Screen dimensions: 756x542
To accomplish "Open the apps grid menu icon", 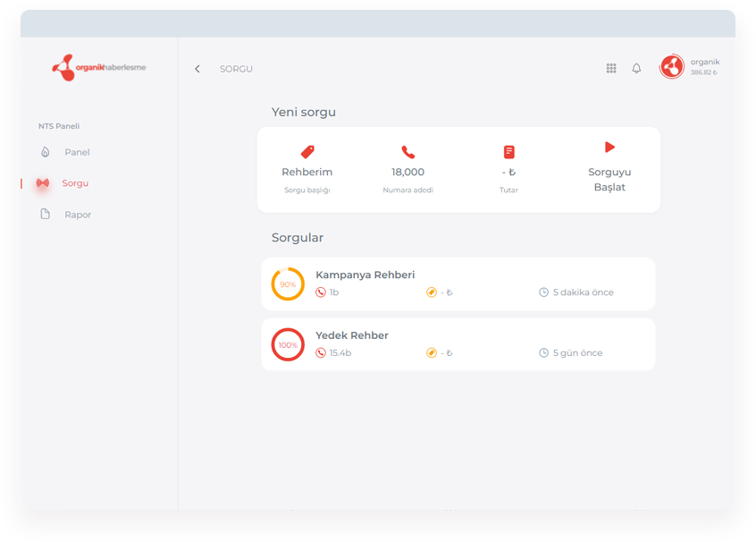I will [611, 68].
